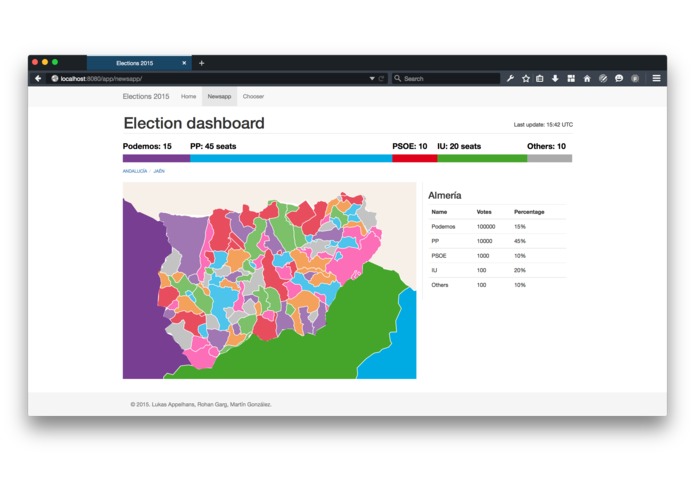The height and width of the screenshot is (494, 695).
Task: Click the 20% percentage cell
Action: [520, 270]
